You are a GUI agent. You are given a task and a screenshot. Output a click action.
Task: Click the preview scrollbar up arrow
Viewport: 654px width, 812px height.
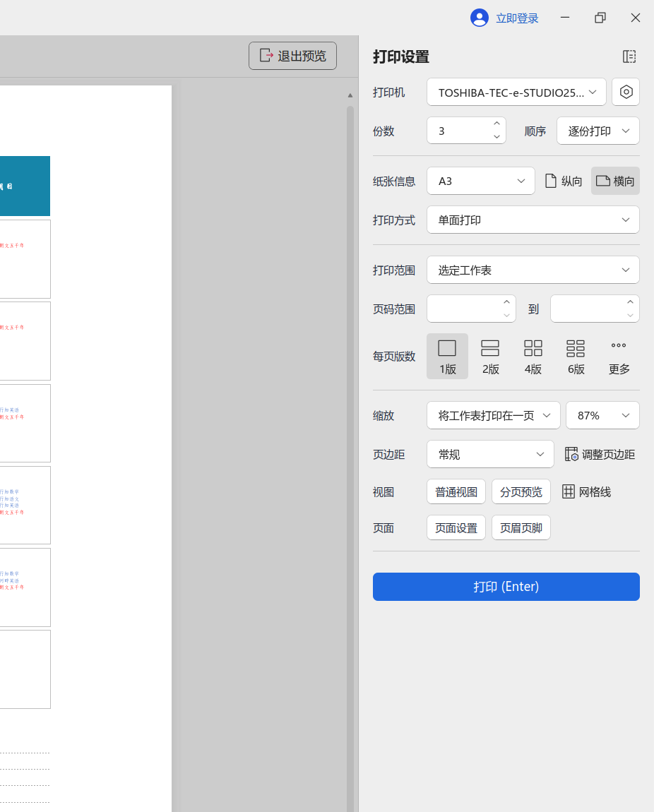tap(350, 95)
